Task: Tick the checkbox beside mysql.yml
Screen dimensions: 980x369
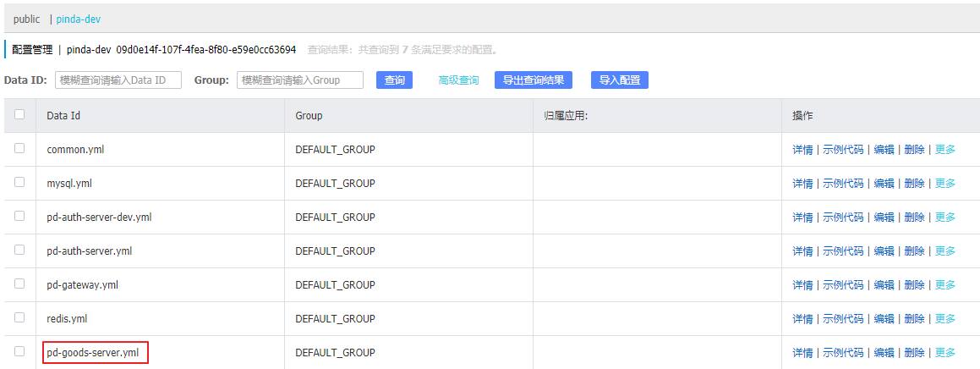Action: click(19, 183)
